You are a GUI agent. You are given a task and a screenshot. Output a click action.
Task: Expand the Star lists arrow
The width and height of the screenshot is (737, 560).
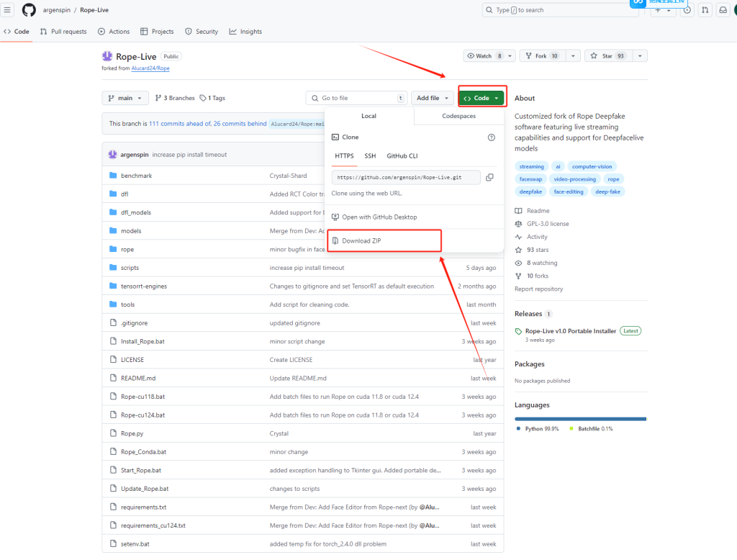click(640, 56)
